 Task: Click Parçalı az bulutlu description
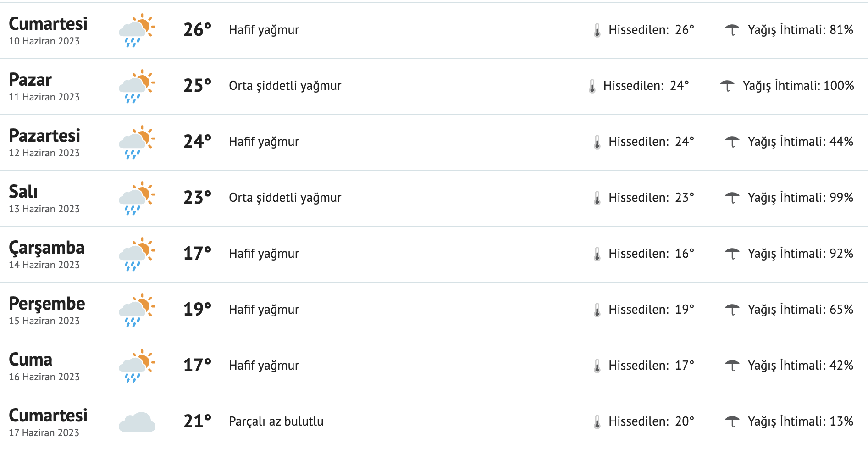276,421
